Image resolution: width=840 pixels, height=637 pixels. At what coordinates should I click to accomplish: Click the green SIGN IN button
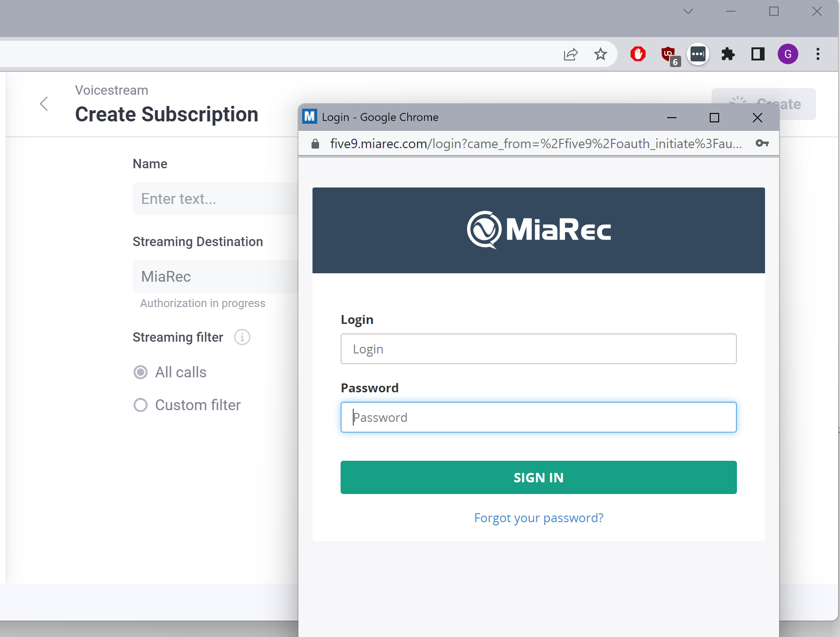539,477
